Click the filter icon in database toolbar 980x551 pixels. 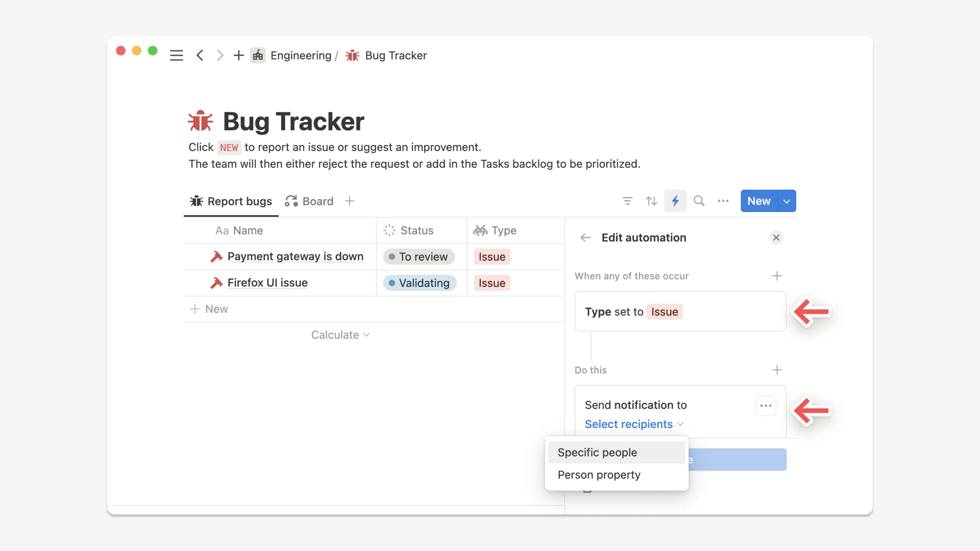[627, 201]
